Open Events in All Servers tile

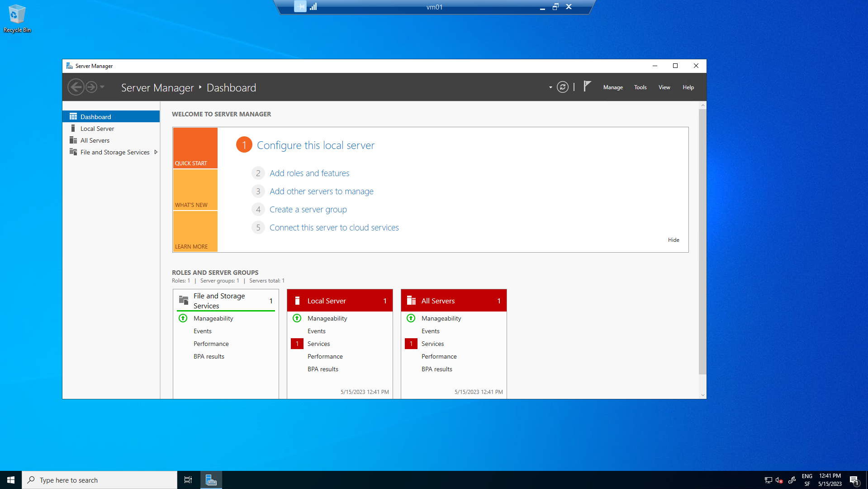(431, 331)
